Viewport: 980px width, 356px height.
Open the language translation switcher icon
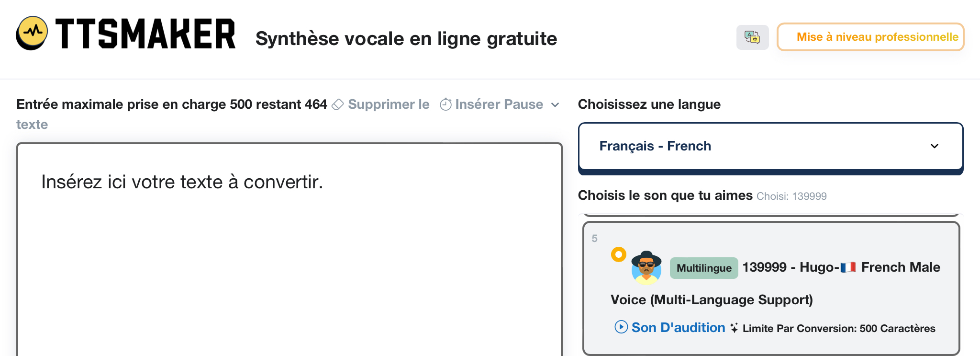(x=752, y=37)
